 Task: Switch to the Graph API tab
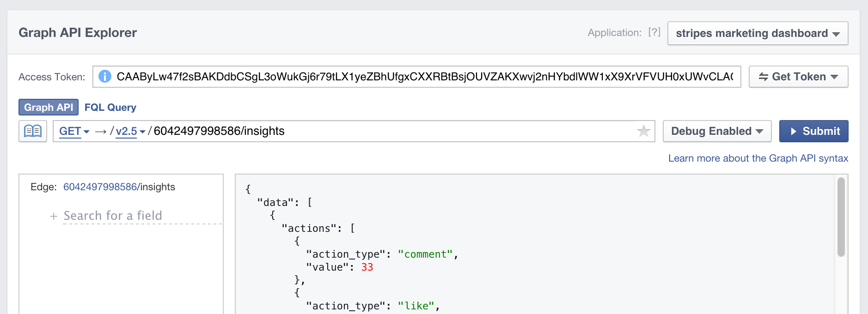click(49, 107)
